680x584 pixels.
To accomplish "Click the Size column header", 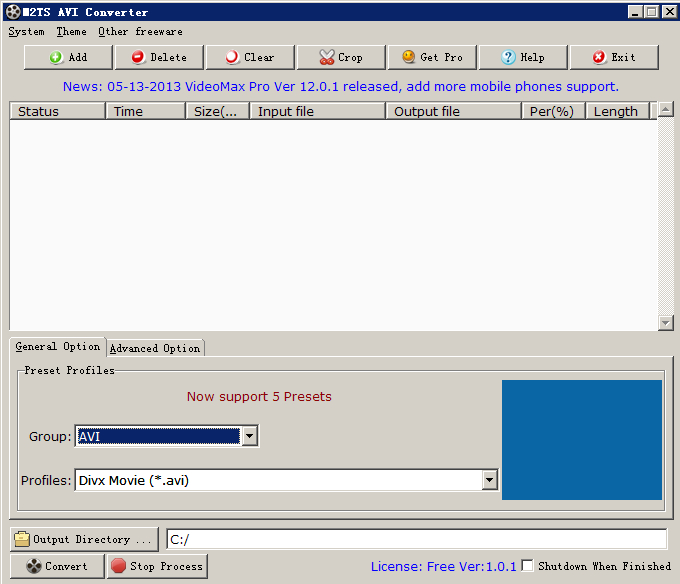I will point(218,111).
